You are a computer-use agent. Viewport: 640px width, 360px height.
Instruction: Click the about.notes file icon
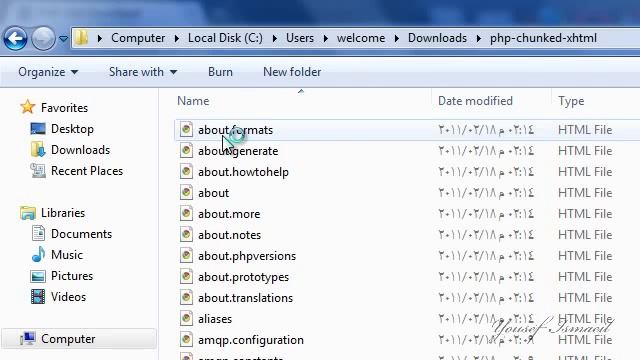[186, 234]
